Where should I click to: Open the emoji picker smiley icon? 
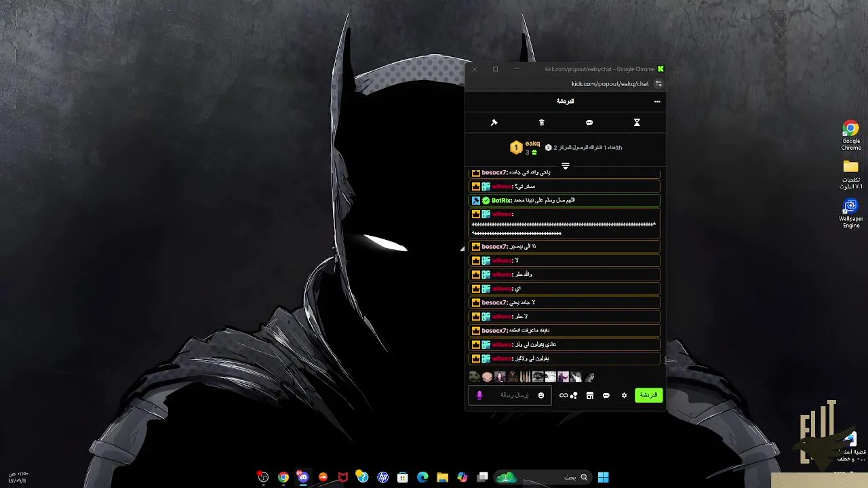click(541, 395)
